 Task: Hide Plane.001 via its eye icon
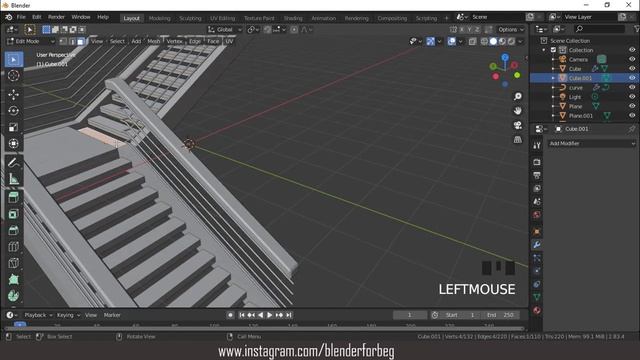[x=632, y=116]
